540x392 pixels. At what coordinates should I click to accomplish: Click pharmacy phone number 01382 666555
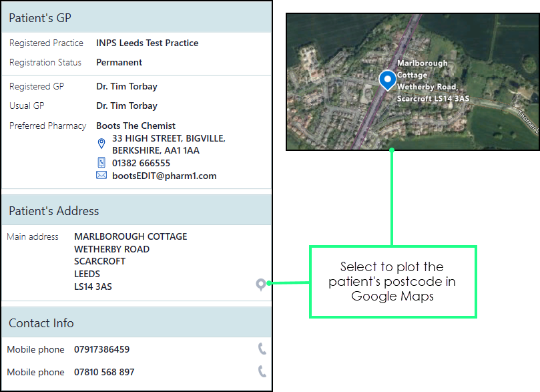[x=141, y=163]
